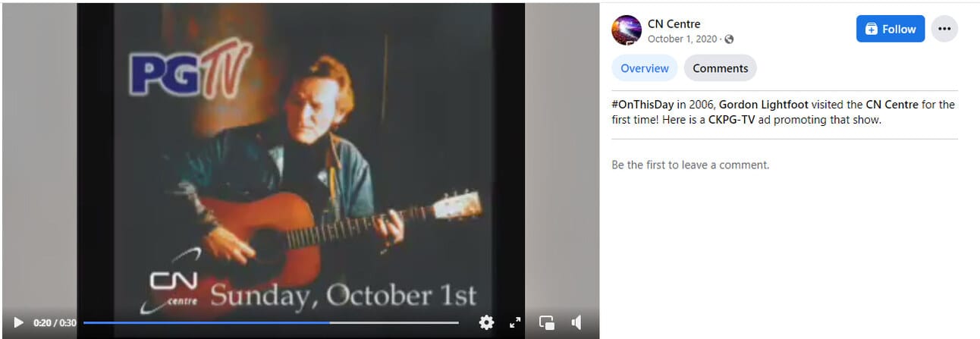The image size is (980, 339).
Task: Follow the CN Centre page
Action: [x=890, y=29]
